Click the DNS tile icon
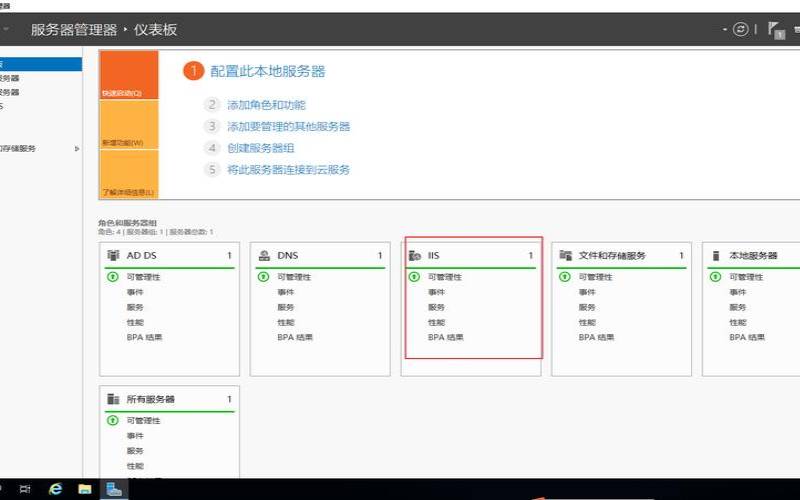This screenshot has height=500, width=800. coord(264,255)
